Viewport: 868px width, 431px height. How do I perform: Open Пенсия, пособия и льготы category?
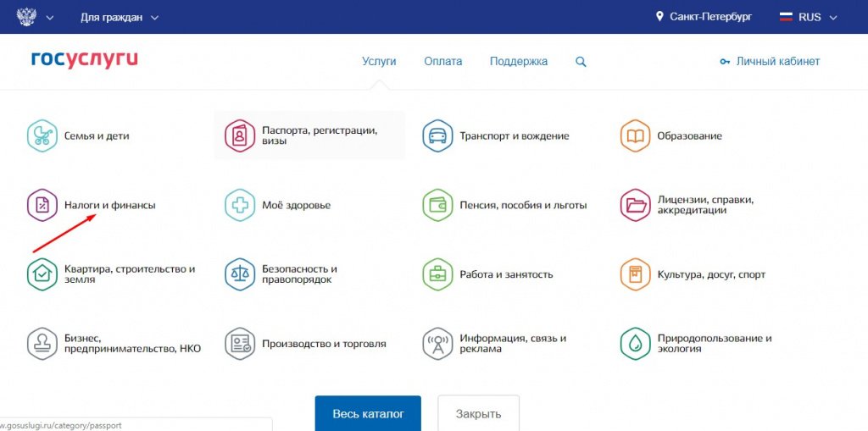[x=523, y=205]
